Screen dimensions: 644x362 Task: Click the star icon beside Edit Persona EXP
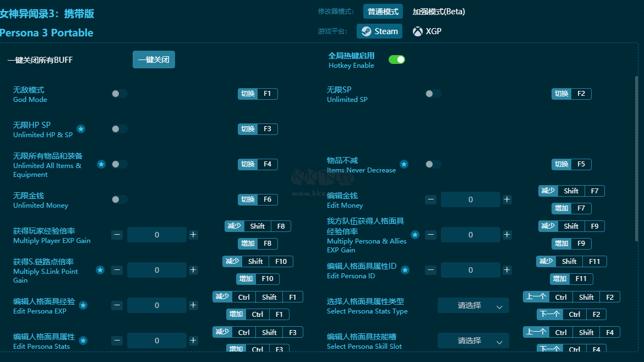[83, 305]
